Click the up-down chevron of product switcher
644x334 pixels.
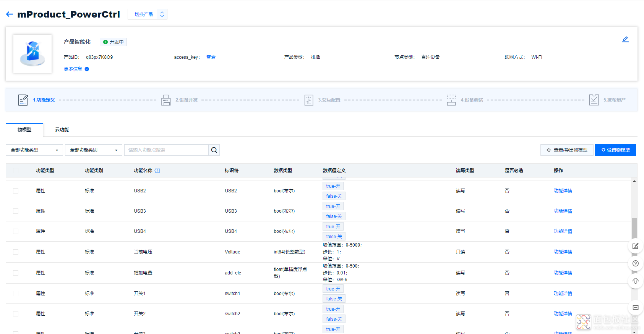coord(162,14)
